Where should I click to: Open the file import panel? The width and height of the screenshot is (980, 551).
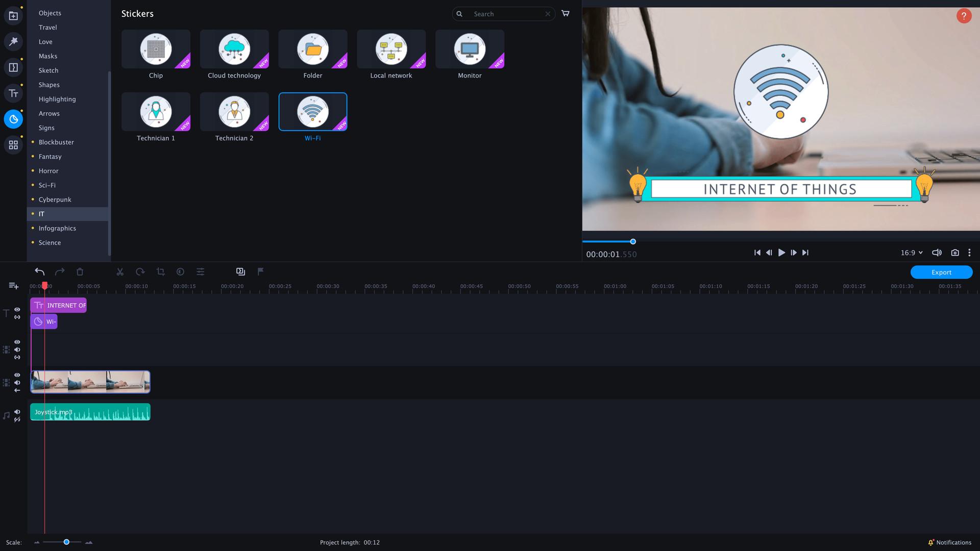click(x=13, y=15)
